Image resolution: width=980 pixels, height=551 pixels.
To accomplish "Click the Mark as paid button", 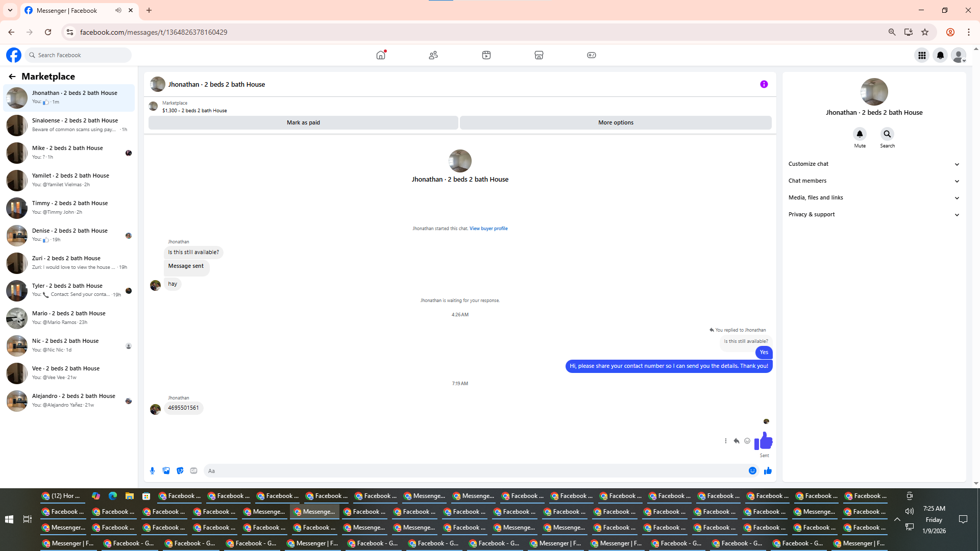I will [303, 122].
